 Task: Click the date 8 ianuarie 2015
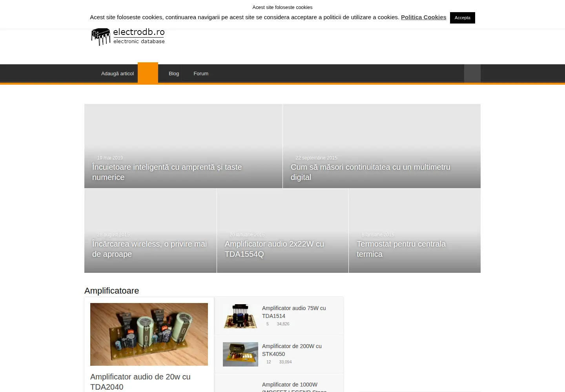coord(378,235)
